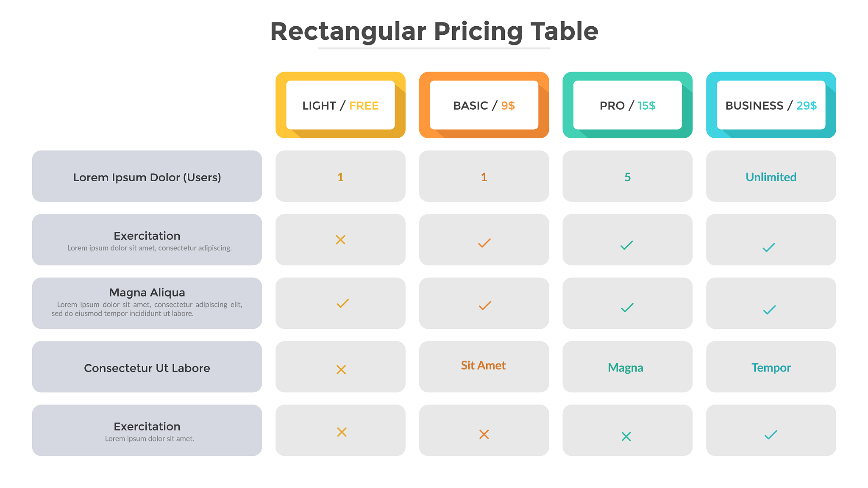Click Light plan's cross for Consectetur Ut Labore
The width and height of the screenshot is (868, 488).
[x=341, y=369]
